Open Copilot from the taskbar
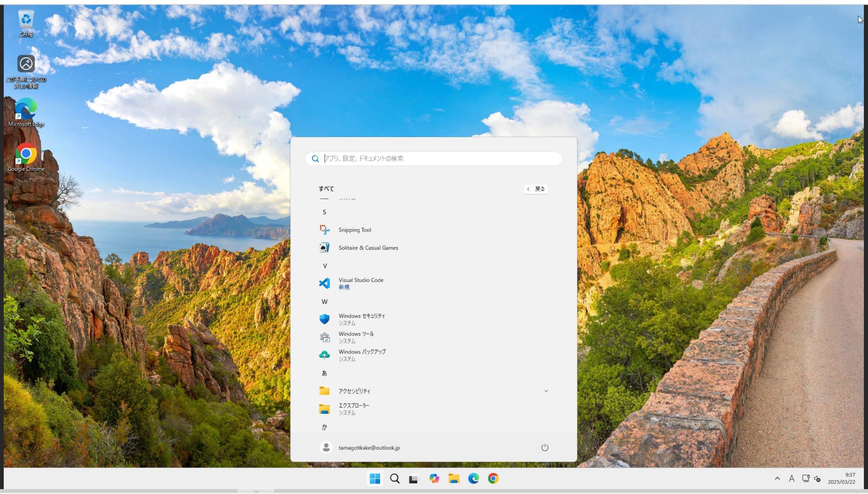The image size is (868, 494). pos(434,479)
